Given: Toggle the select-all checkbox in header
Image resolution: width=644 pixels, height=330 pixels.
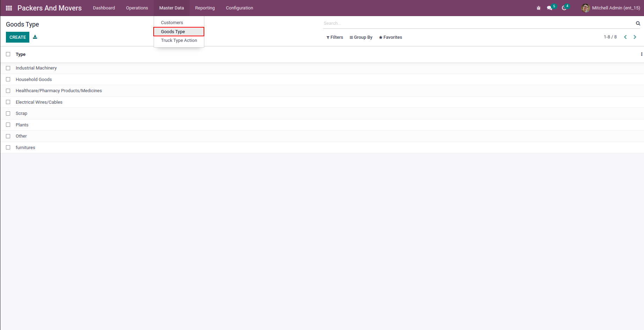Looking at the screenshot, I should point(8,54).
